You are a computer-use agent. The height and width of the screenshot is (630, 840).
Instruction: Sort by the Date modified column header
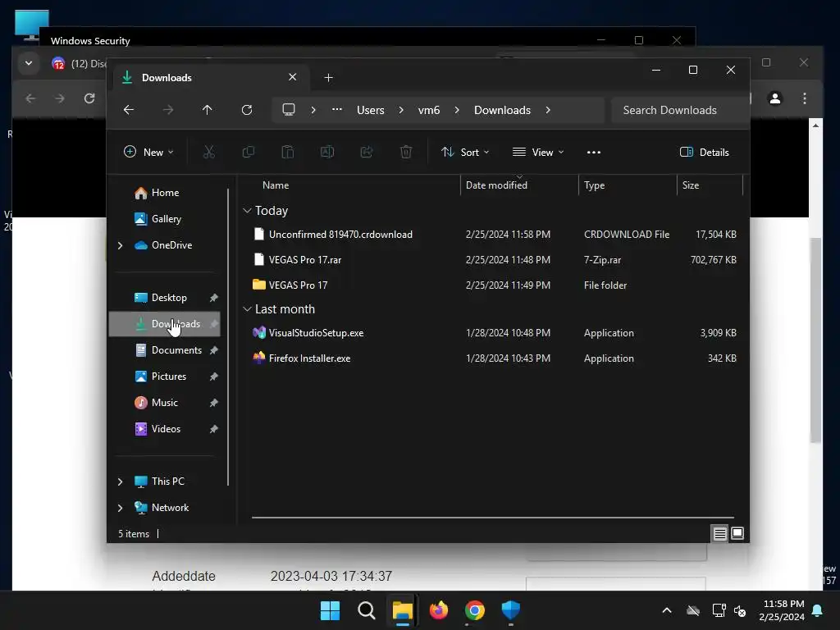coord(496,185)
